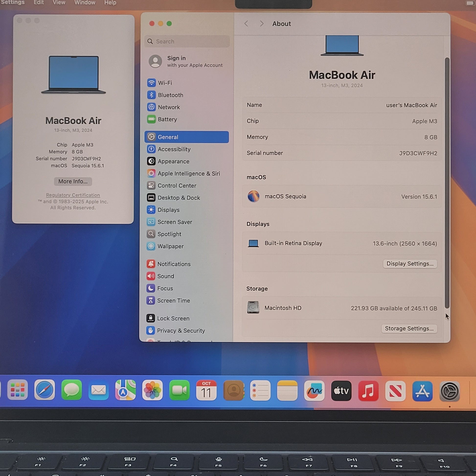476x476 pixels.
Task: Open Privacy & Security settings
Action: pyautogui.click(x=181, y=330)
